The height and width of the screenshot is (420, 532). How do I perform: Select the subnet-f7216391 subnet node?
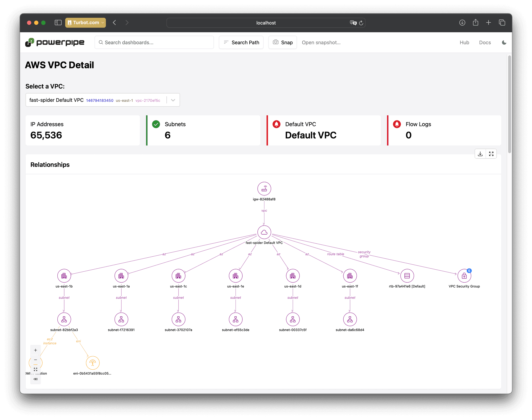pyautogui.click(x=121, y=319)
